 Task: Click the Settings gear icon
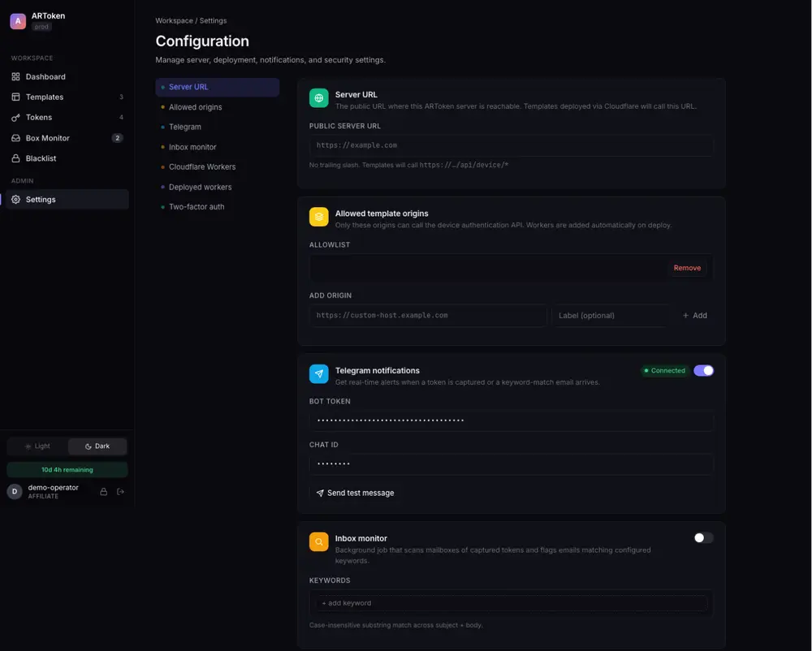click(15, 199)
